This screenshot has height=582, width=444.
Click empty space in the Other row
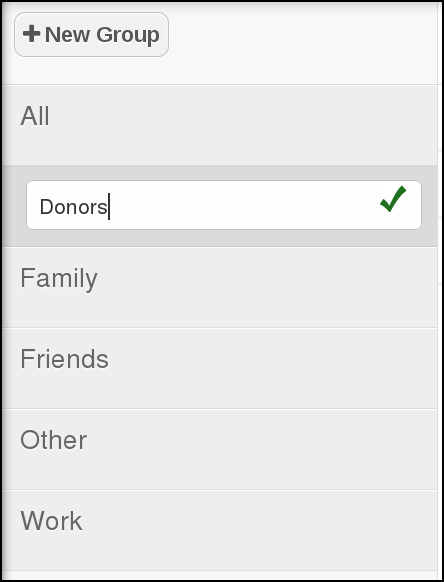[x=260, y=449]
